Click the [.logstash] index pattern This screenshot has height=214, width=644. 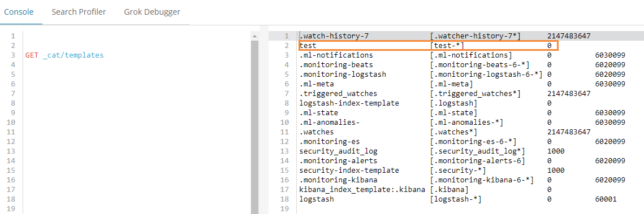[453, 103]
